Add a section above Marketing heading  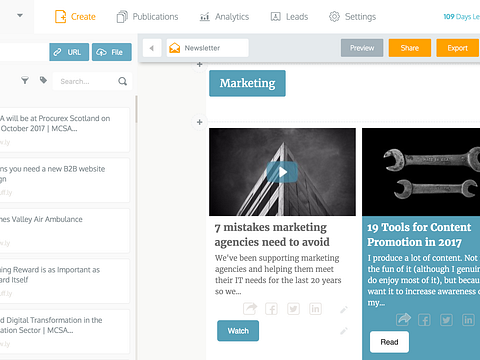pyautogui.click(x=199, y=64)
